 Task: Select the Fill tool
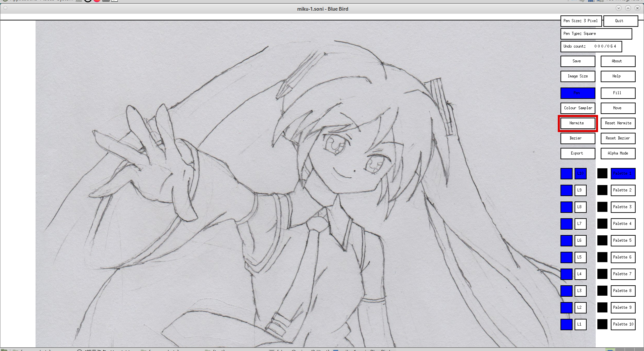point(618,93)
